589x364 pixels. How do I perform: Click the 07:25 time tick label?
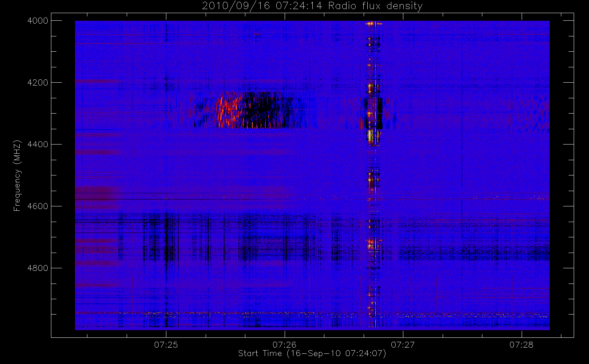point(166,345)
